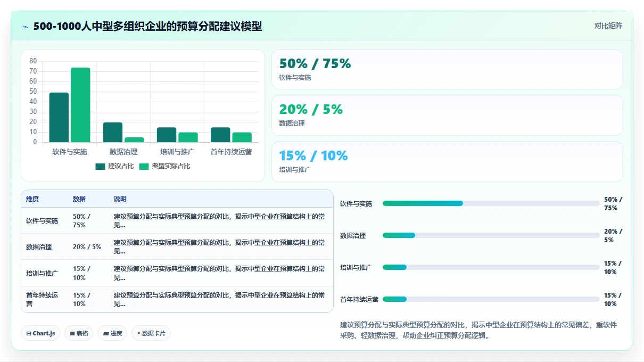Click the 表格 tag chip

click(79, 333)
